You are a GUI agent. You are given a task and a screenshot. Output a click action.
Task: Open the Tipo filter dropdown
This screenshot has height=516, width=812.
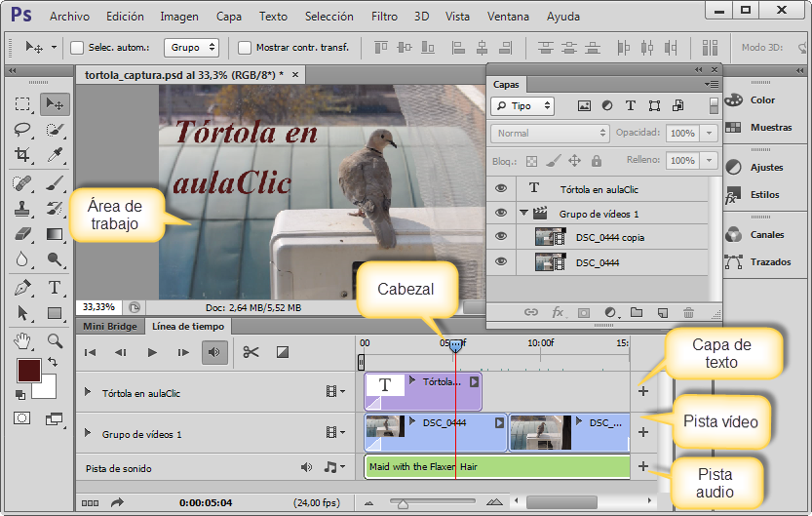pyautogui.click(x=522, y=106)
